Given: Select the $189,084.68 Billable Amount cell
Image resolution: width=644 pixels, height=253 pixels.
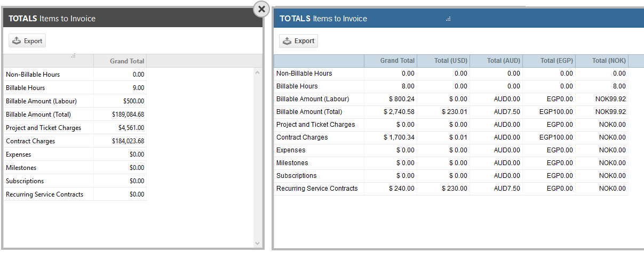Looking at the screenshot, I should [120, 115].
